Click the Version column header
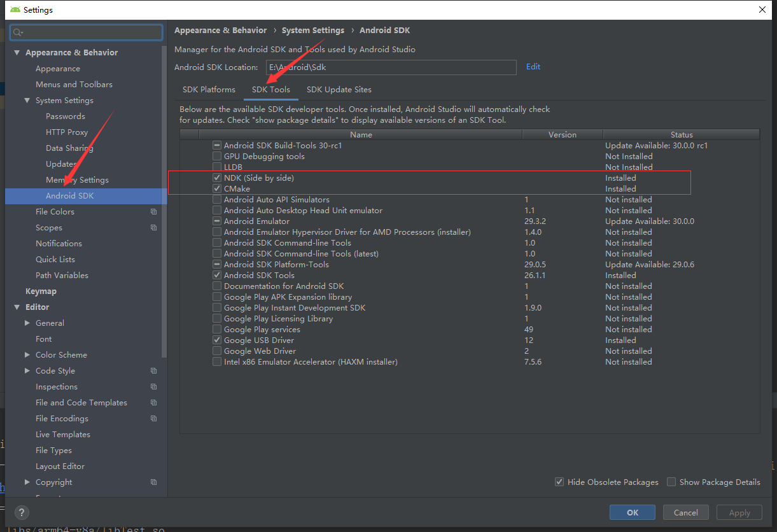The width and height of the screenshot is (777, 532). coord(563,135)
